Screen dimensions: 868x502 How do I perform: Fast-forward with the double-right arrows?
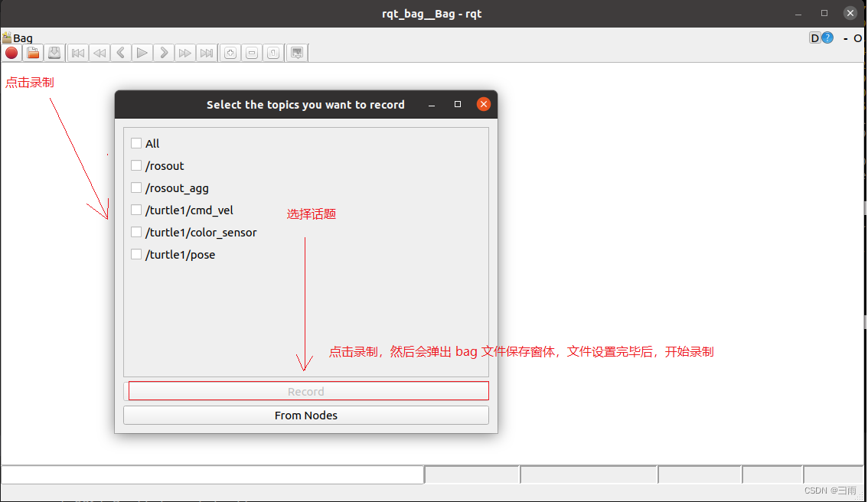185,53
